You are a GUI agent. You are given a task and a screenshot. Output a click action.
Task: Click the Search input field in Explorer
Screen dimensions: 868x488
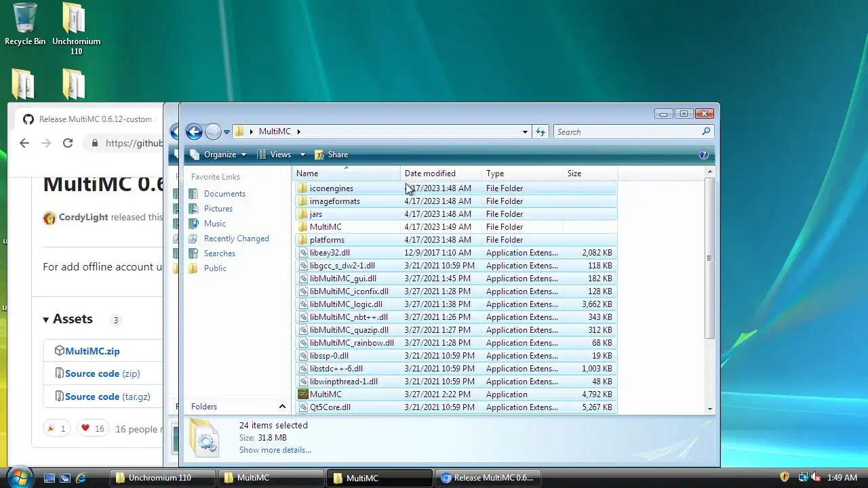pos(627,132)
